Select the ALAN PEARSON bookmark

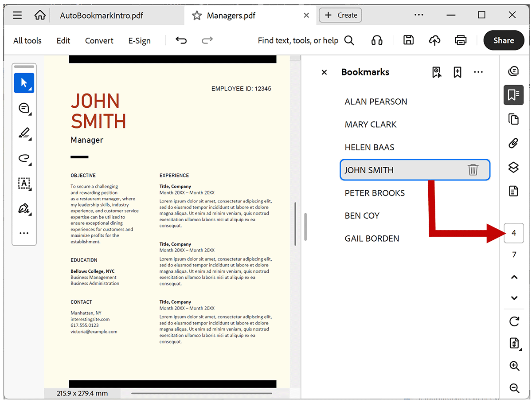coord(376,102)
